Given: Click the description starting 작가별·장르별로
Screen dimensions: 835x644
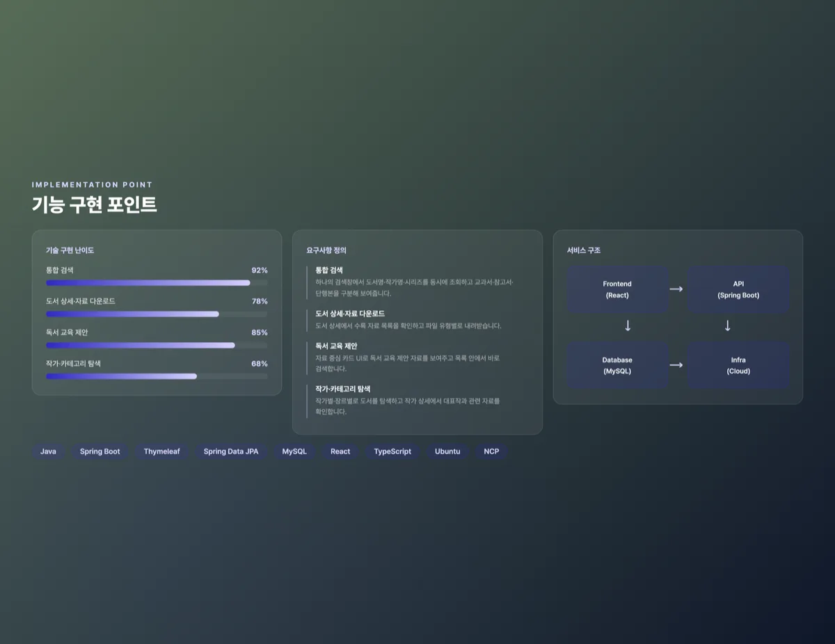Looking at the screenshot, I should tap(408, 406).
